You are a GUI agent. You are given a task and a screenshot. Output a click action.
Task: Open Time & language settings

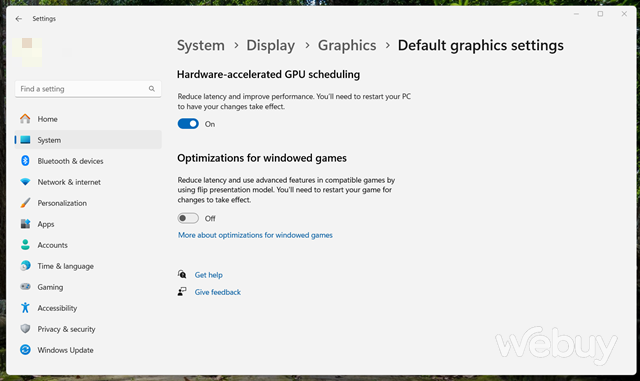[x=88, y=266]
